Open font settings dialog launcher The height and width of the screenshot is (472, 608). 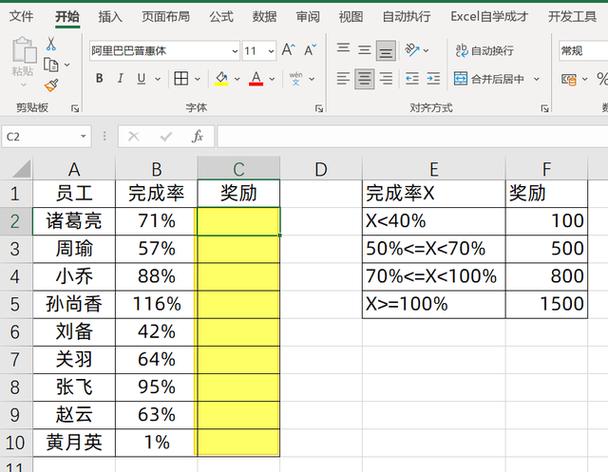(319, 109)
